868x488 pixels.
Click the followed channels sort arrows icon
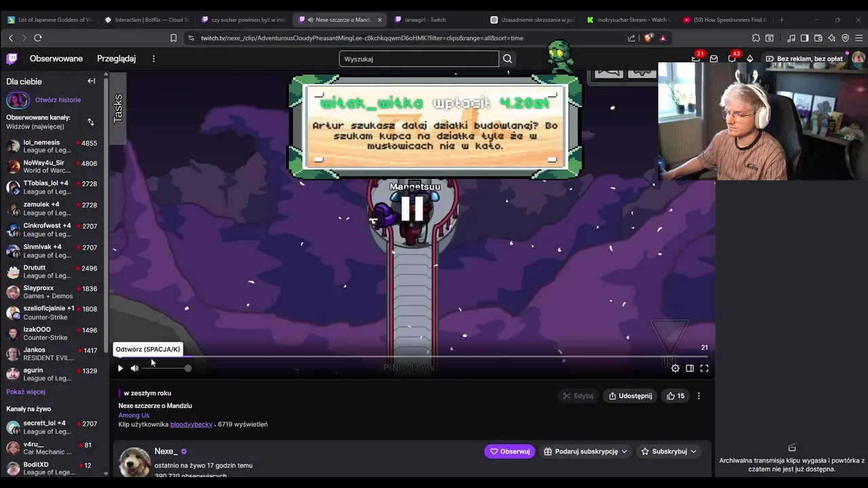click(91, 122)
